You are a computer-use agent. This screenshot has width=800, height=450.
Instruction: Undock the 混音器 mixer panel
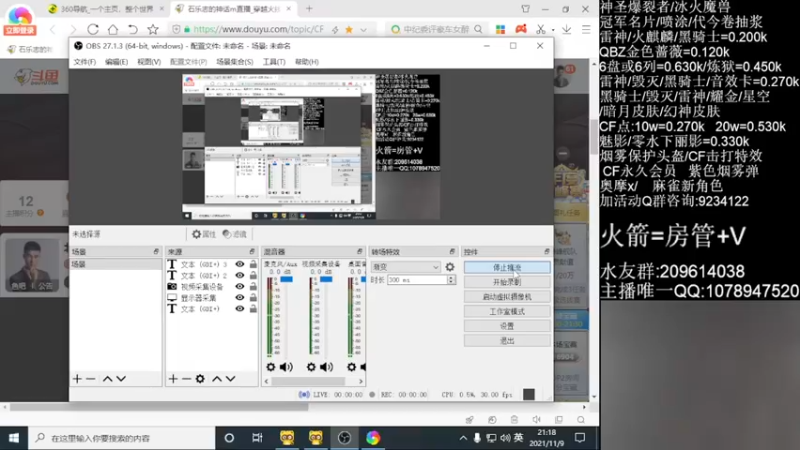(x=359, y=252)
